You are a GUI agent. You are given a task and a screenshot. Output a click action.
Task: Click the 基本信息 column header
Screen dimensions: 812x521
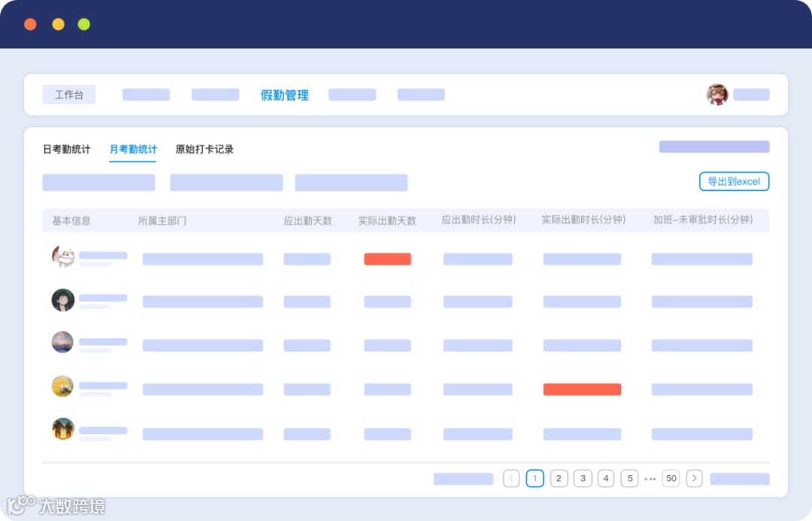71,220
